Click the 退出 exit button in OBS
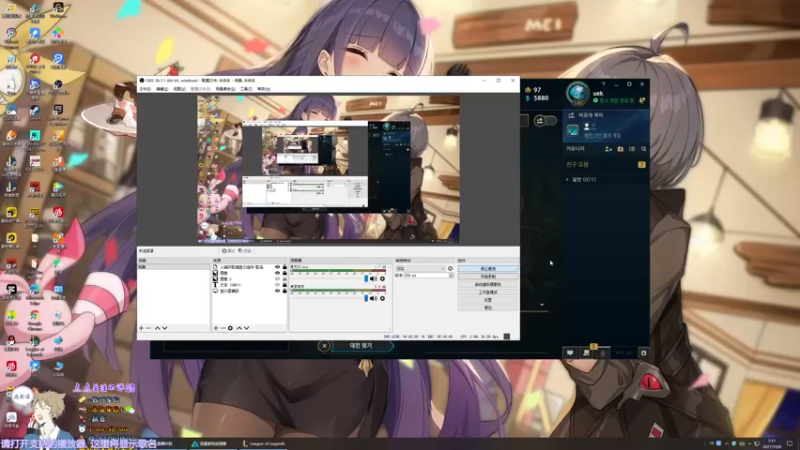 [x=488, y=308]
